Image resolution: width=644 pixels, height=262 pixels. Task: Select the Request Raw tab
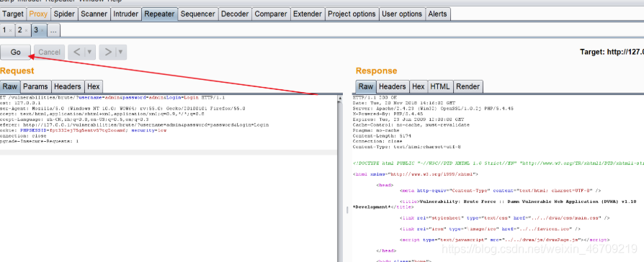10,86
